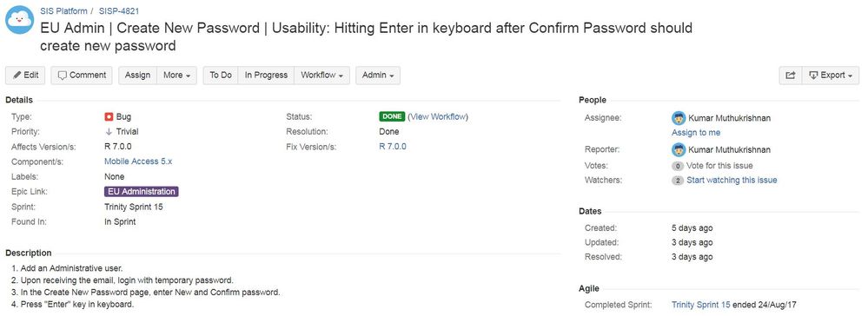Click the watchers count badge
Viewport: 868px width, 316px height.
[x=678, y=181]
